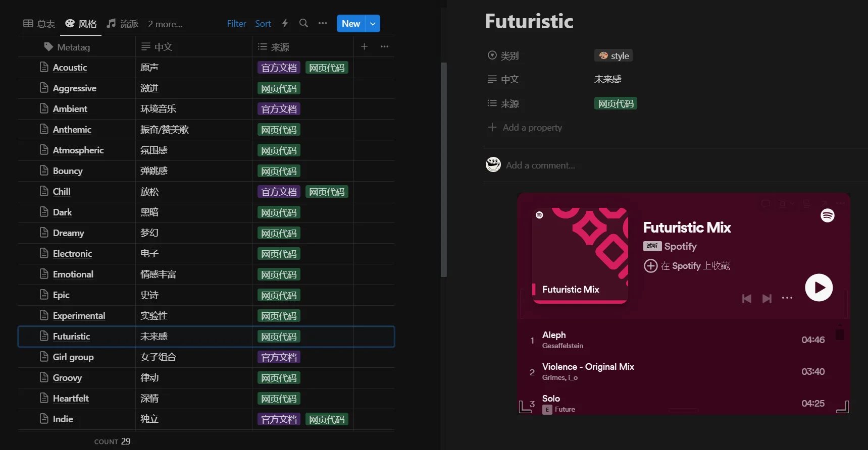Open the Anthemic page
The height and width of the screenshot is (450, 868).
point(72,130)
